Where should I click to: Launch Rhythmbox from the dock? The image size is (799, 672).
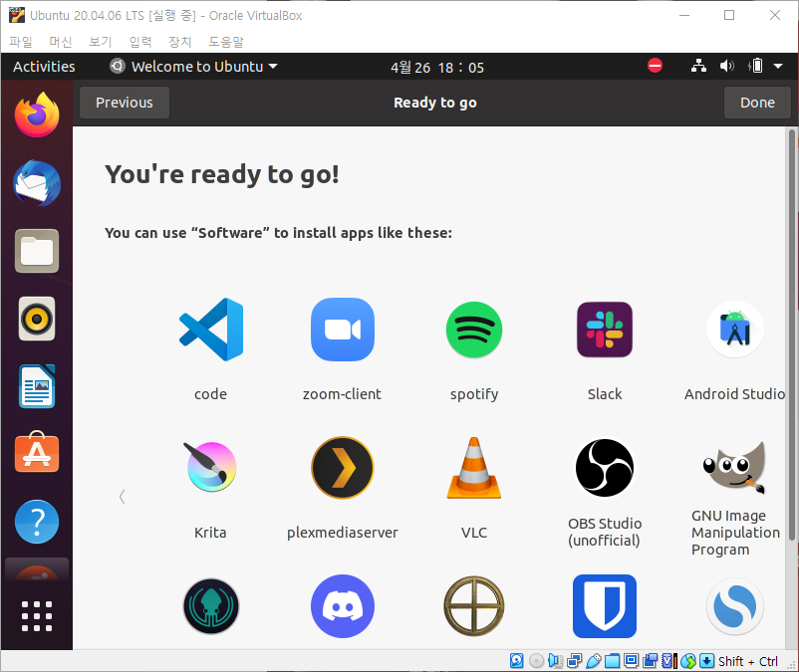click(x=37, y=319)
